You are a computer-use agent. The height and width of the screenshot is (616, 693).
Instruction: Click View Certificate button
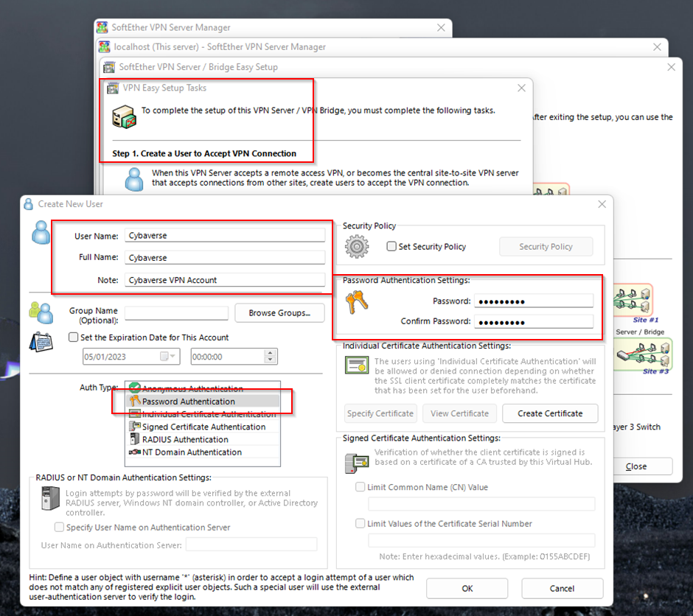point(459,413)
